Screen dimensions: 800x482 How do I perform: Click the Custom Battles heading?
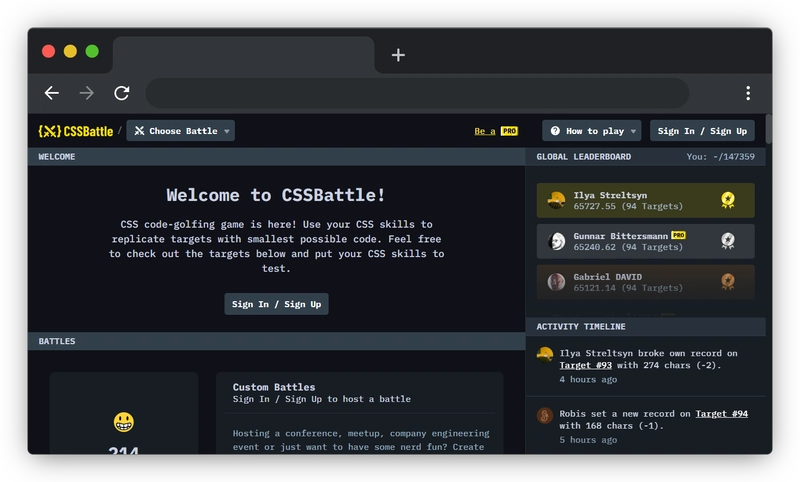pos(274,387)
